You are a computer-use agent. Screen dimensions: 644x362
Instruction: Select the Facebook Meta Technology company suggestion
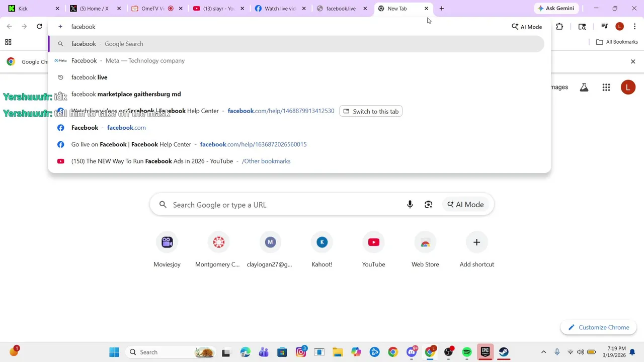296,60
